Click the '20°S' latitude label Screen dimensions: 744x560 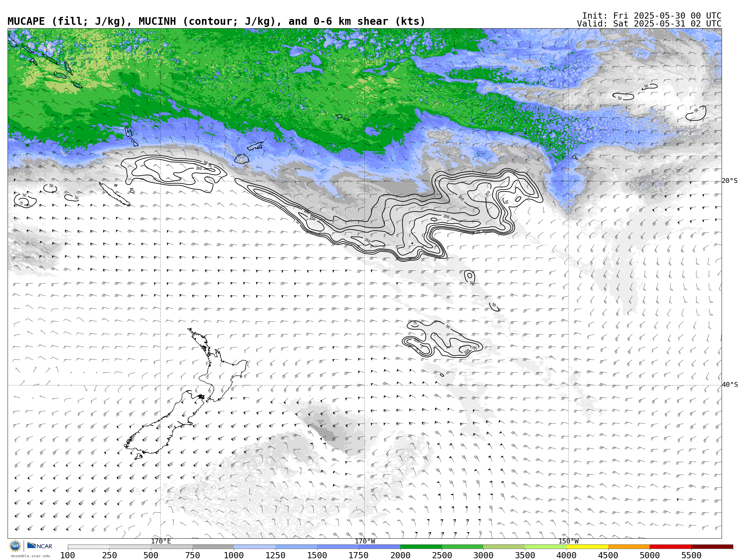click(730, 181)
